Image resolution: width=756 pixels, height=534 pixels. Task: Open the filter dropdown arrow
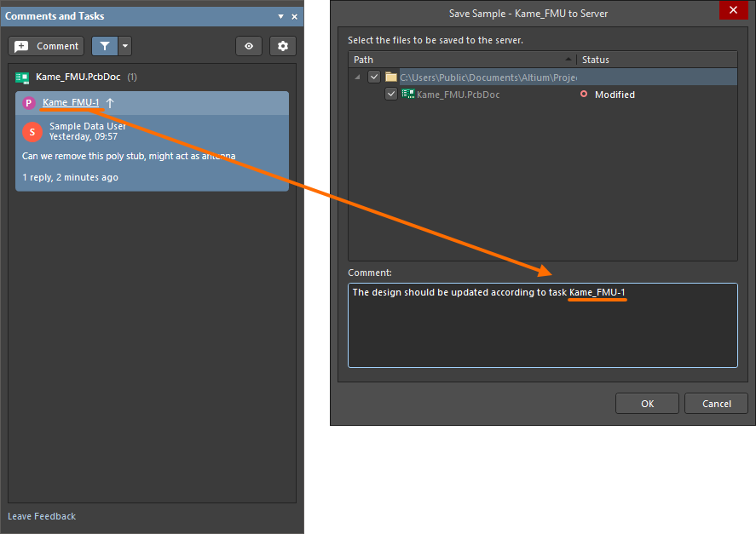[x=125, y=46]
